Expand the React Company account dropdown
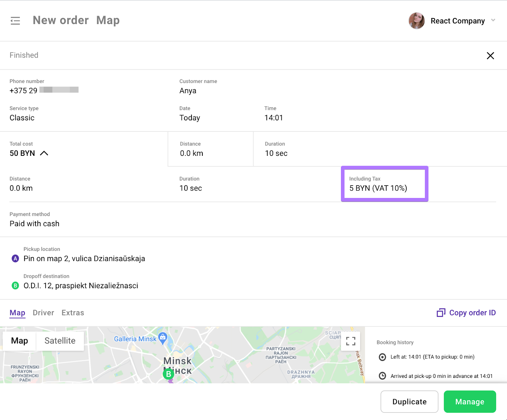 point(493,20)
